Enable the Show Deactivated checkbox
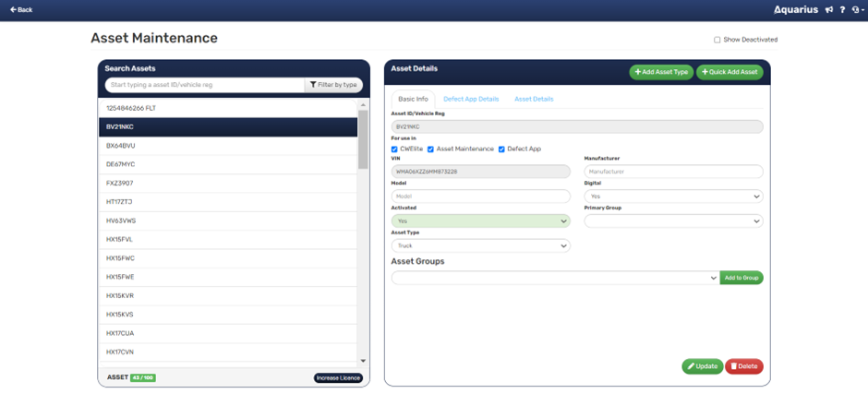 (717, 40)
